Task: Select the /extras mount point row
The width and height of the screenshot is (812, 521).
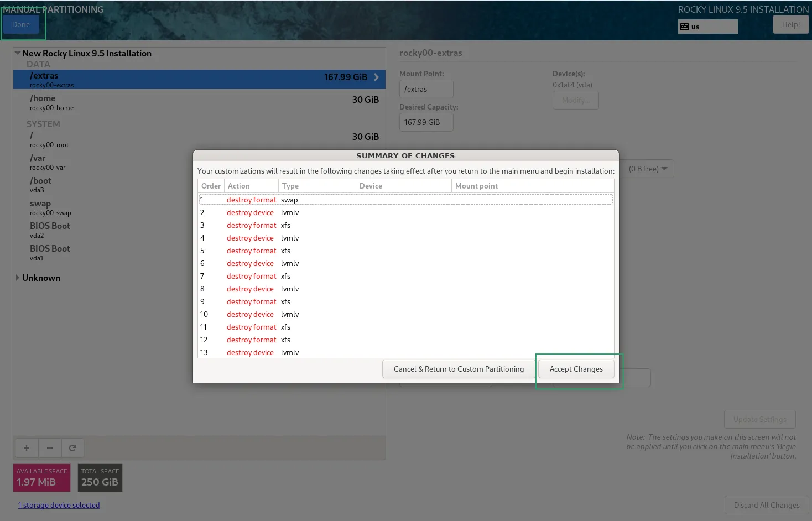Action: pos(199,79)
